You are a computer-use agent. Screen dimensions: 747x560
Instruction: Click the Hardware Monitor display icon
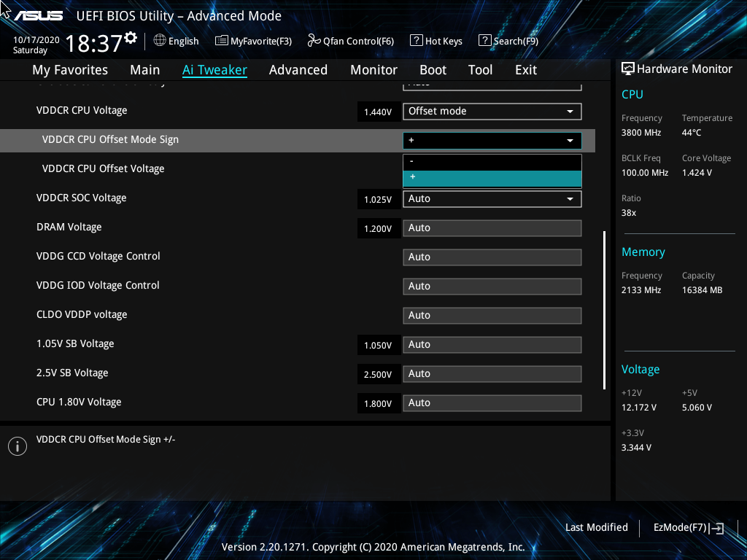pos(628,69)
